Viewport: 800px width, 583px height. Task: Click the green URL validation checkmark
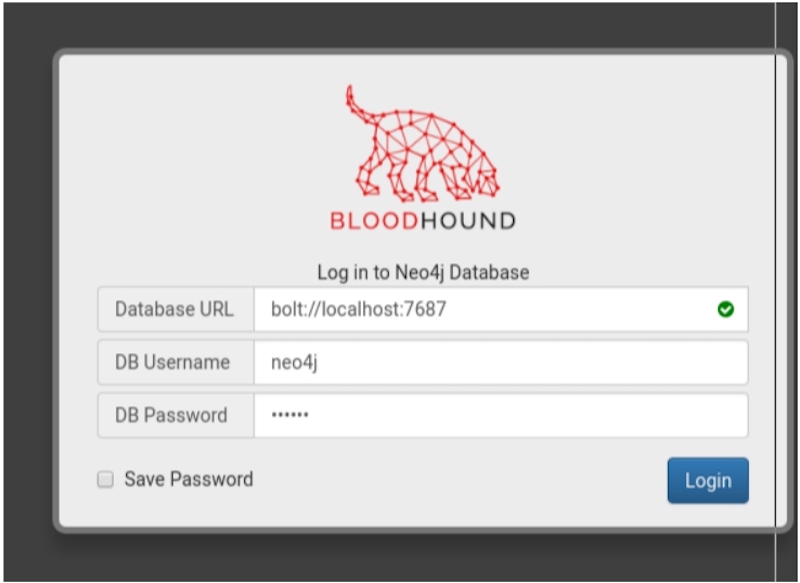pyautogui.click(x=726, y=310)
